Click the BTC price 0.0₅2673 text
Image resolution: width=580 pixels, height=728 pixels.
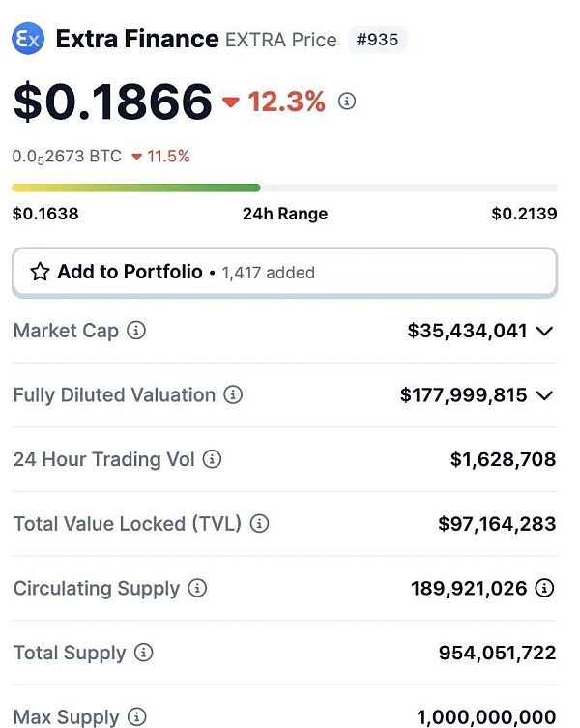[x=67, y=156]
